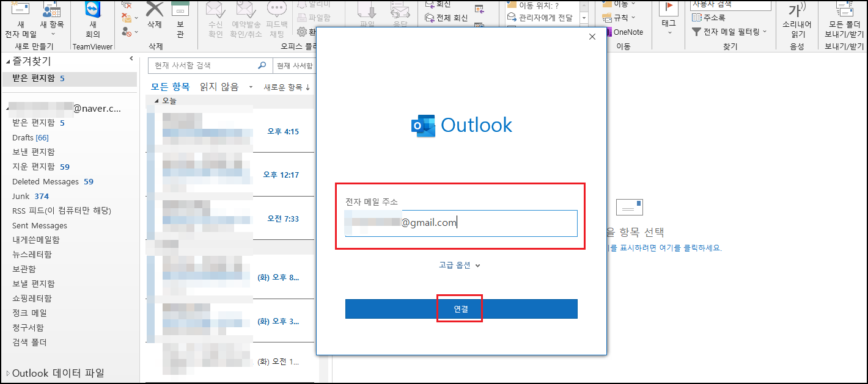
Task: Open the message received at 오후 4:15
Action: (x=230, y=131)
